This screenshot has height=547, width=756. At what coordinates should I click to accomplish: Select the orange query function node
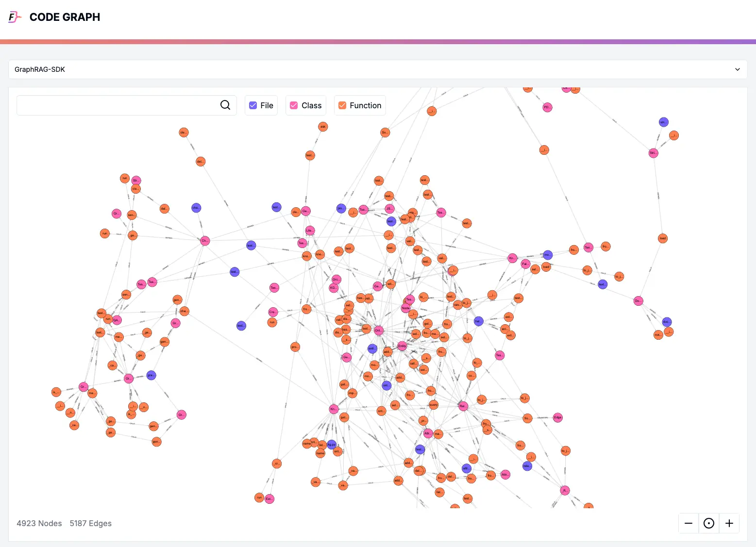click(434, 404)
